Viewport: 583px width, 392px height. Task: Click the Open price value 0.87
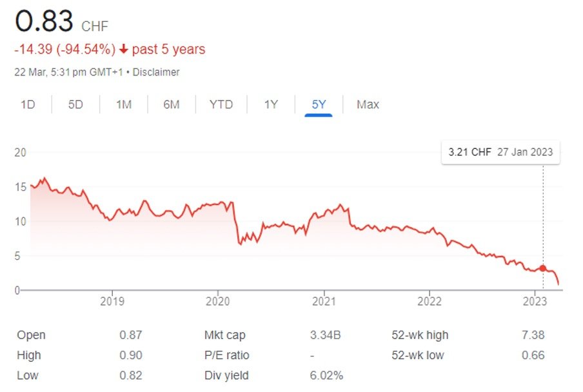(x=130, y=335)
